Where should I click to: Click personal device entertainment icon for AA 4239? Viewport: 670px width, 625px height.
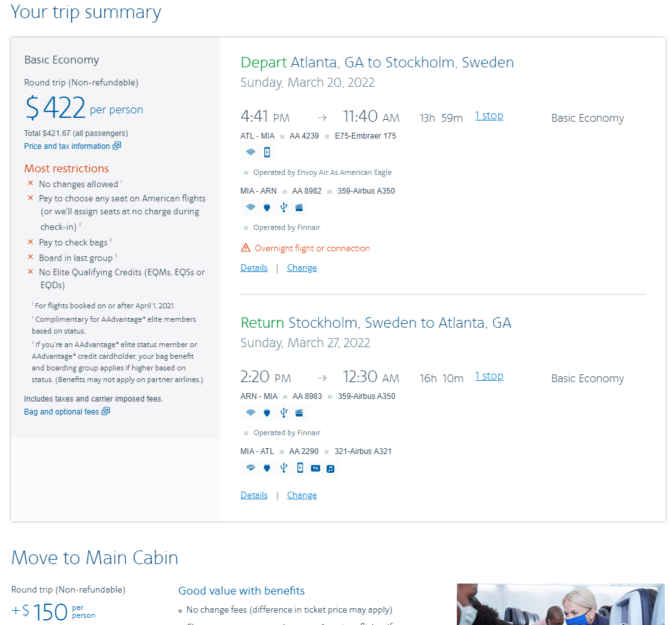(x=267, y=152)
